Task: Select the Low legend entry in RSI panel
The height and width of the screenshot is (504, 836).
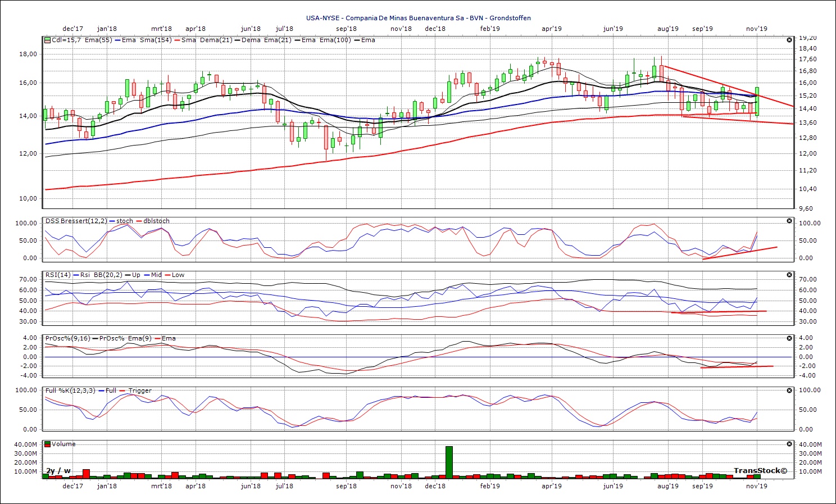Action: pyautogui.click(x=178, y=275)
